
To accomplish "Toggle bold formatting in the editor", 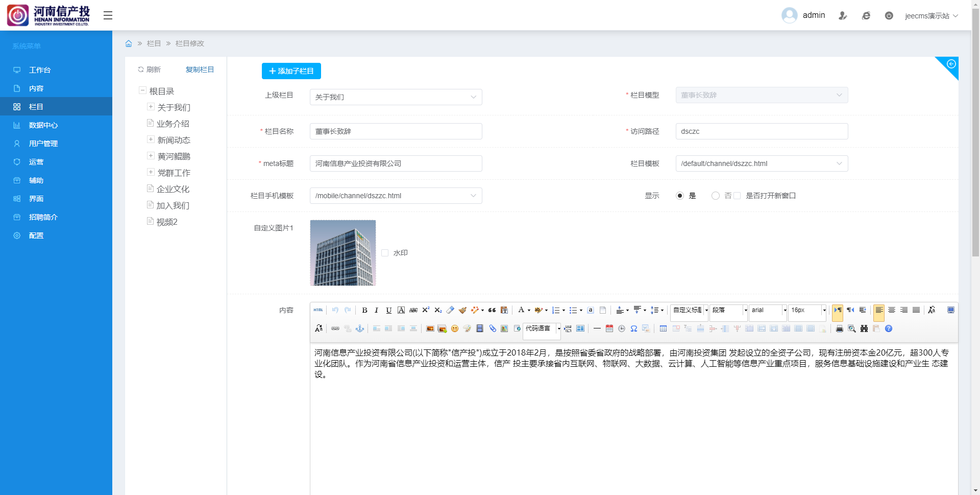I will click(364, 310).
